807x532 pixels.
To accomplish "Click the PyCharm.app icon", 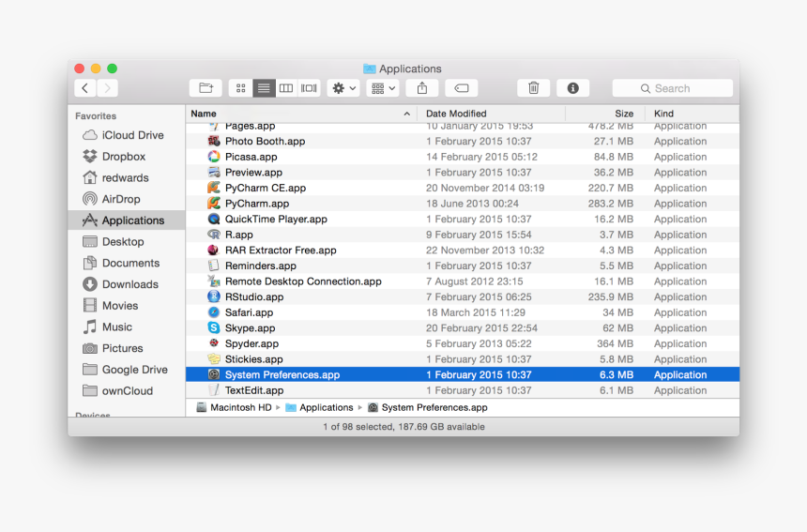I will click(214, 204).
